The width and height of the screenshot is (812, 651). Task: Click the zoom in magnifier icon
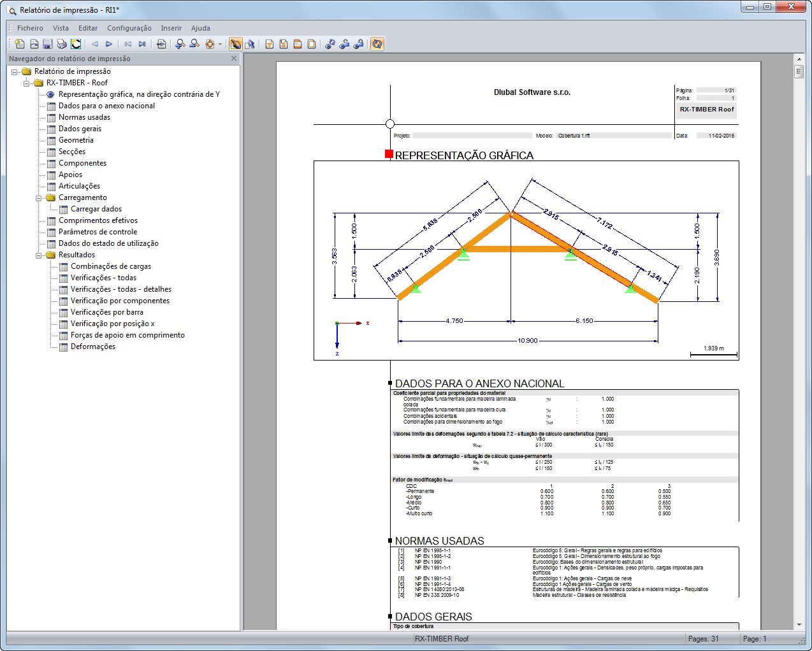coord(180,44)
